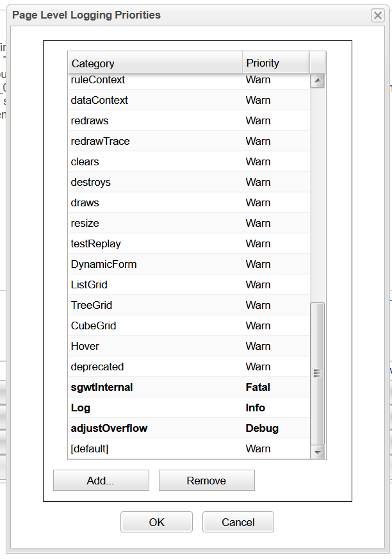Viewport: 392px width, 560px height.
Task: Click the Category column header
Action: (x=155, y=63)
